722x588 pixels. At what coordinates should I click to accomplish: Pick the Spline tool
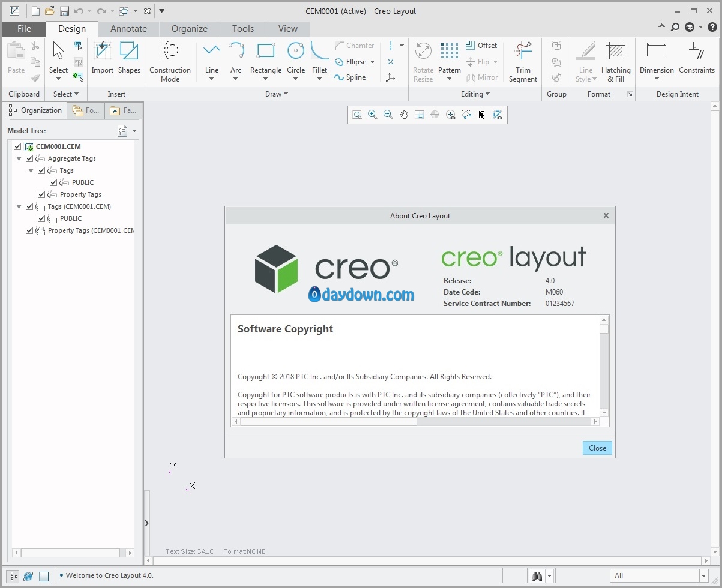pyautogui.click(x=350, y=77)
